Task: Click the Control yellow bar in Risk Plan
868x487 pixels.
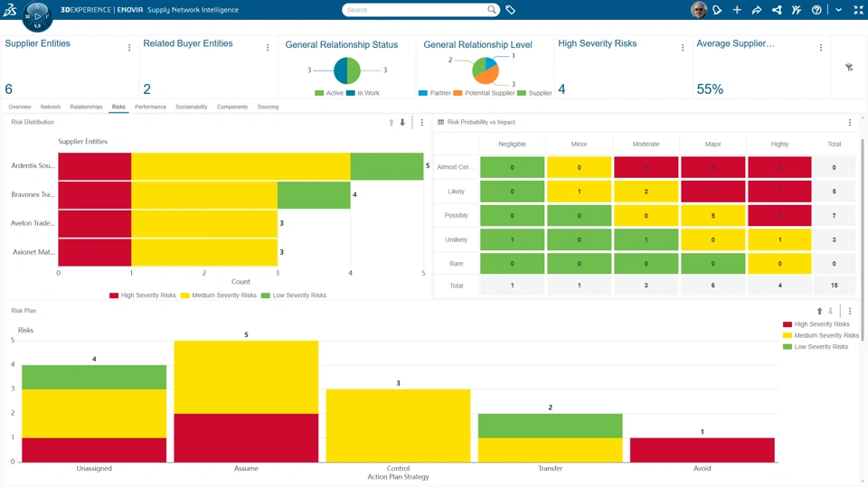Action: 398,426
